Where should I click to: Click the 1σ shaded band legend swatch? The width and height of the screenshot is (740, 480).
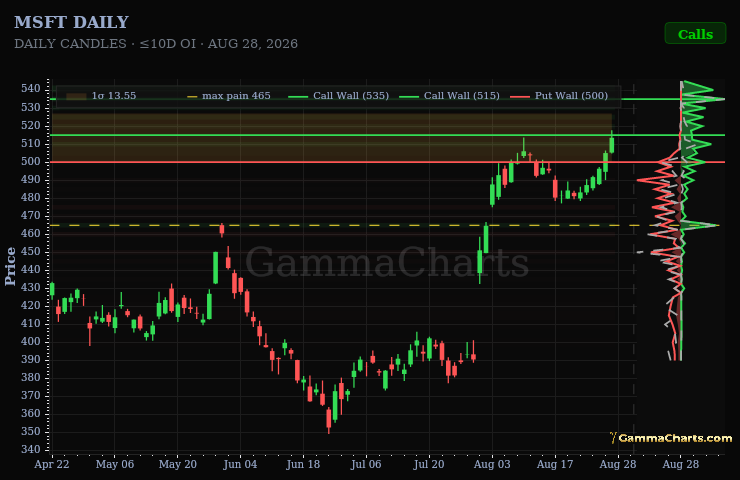pyautogui.click(x=76, y=96)
